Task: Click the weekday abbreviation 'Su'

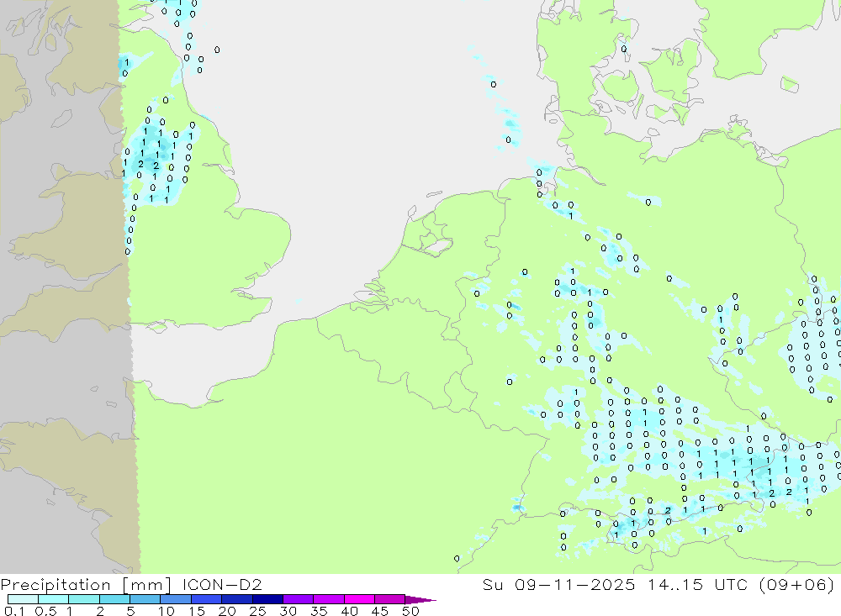Action: [x=492, y=584]
